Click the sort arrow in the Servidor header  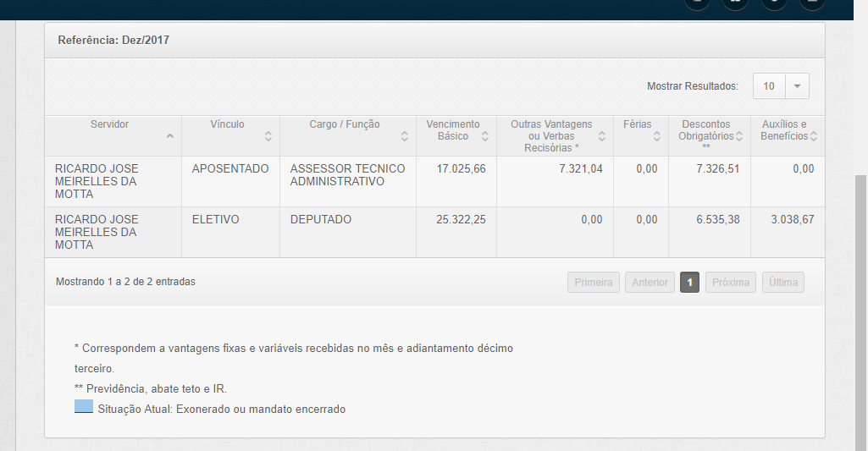(170, 136)
